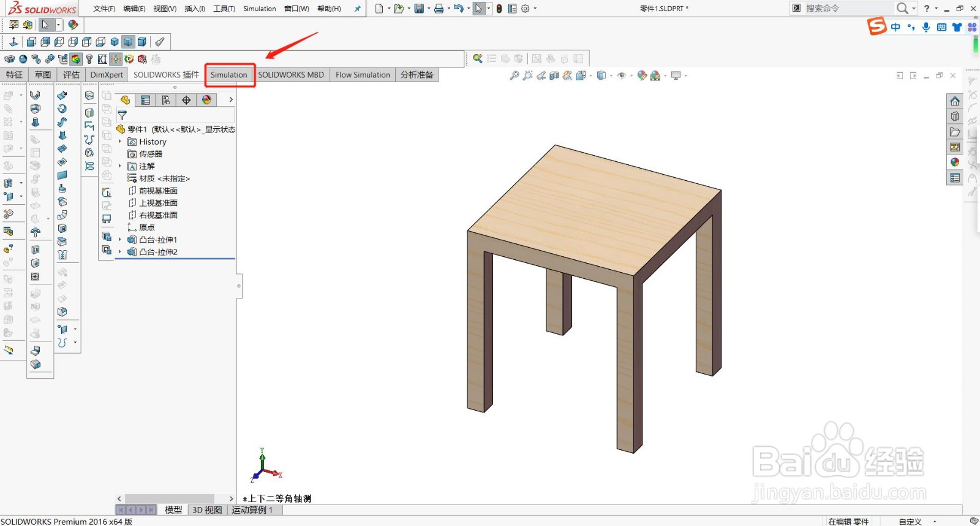Save the part with floppy icon
This screenshot has height=526, width=980.
419,9
